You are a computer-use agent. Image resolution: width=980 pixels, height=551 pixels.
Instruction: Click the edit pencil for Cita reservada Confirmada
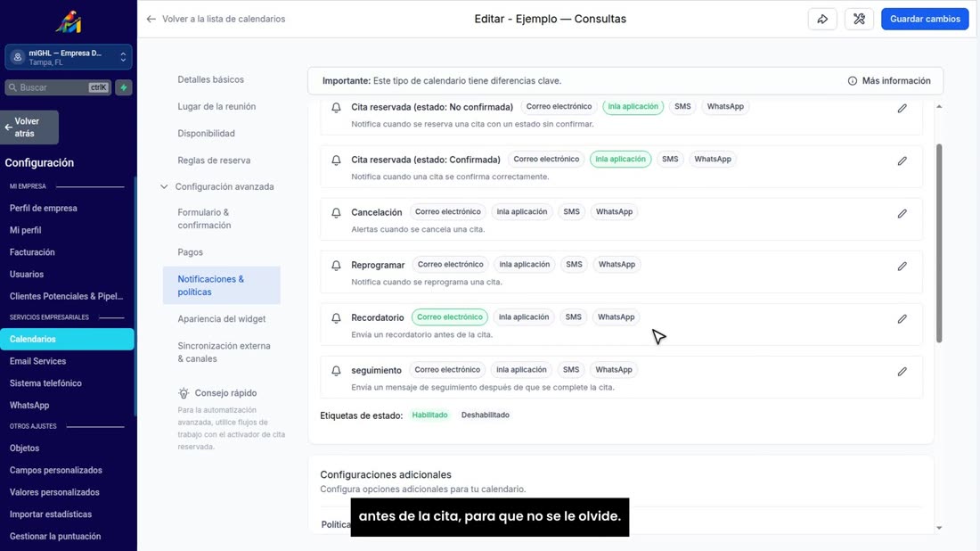(x=902, y=160)
